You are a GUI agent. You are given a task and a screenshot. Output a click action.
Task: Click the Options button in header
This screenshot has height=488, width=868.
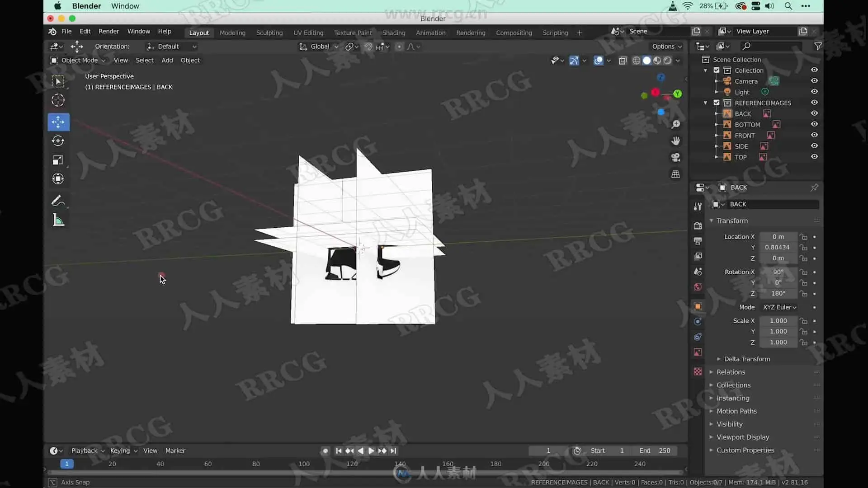tap(666, 46)
